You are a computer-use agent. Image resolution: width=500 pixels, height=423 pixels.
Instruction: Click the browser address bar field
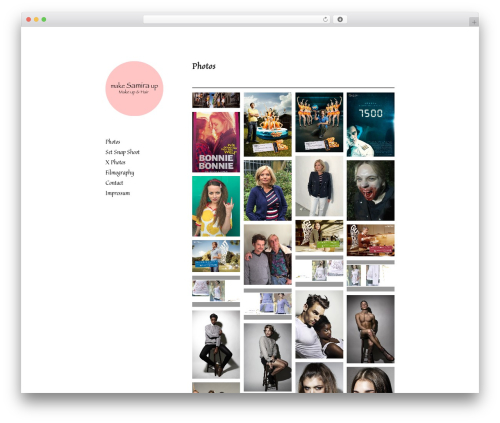tap(236, 19)
